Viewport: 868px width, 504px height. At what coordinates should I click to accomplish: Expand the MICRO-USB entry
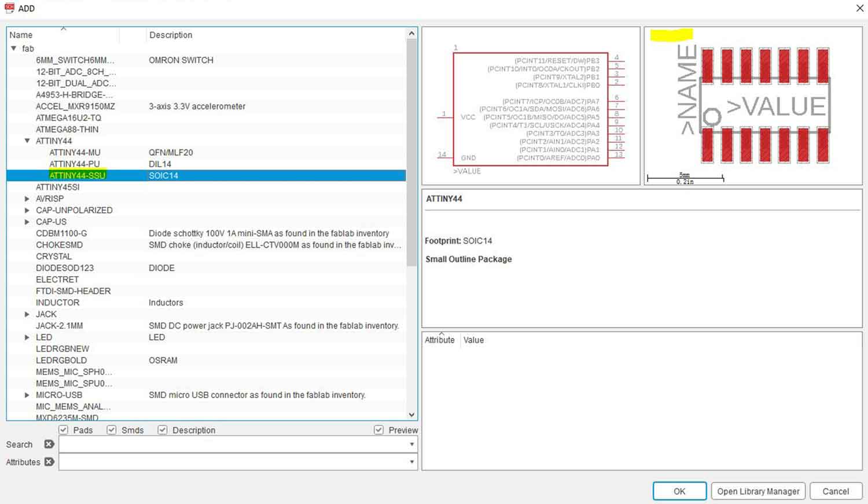click(x=27, y=395)
